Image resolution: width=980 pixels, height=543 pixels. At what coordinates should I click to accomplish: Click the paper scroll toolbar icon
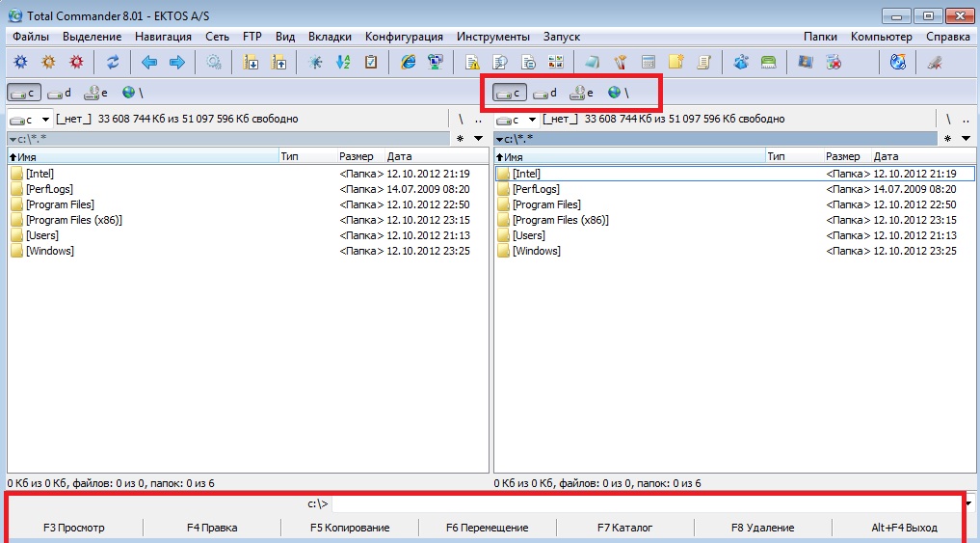point(703,62)
